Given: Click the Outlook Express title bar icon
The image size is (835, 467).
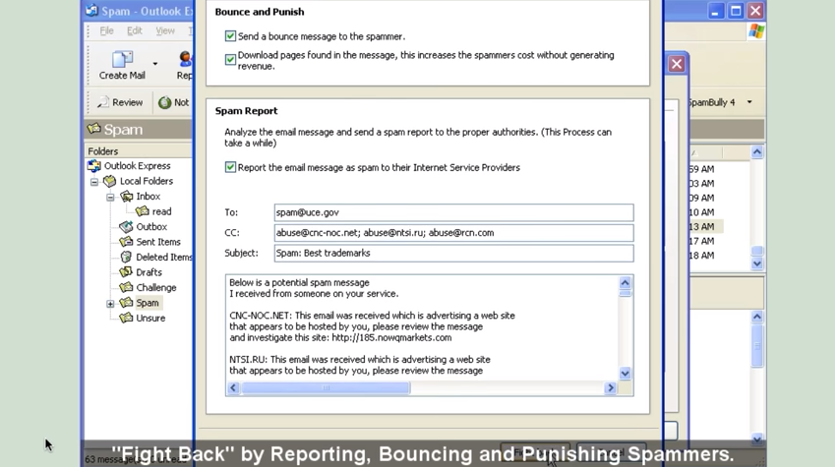Looking at the screenshot, I should click(92, 10).
